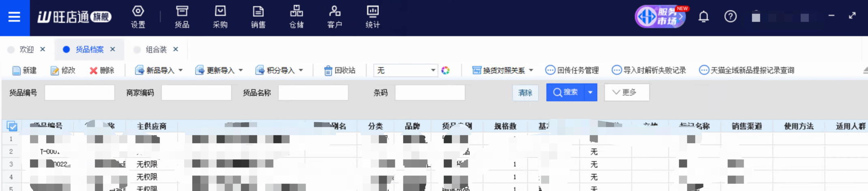Click the 货品名称 input field
This screenshot has height=191, width=868.
[313, 93]
